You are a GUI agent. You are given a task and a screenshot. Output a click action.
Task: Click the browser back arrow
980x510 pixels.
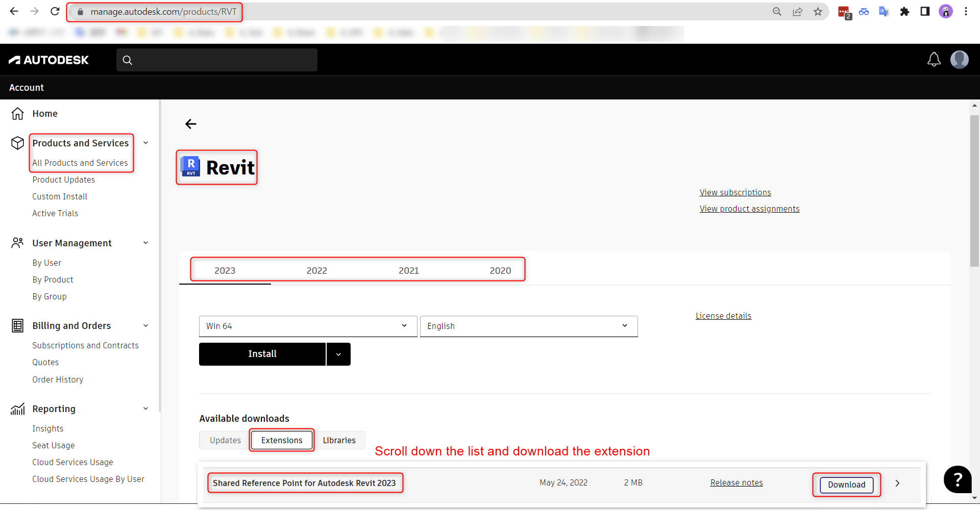pos(14,11)
